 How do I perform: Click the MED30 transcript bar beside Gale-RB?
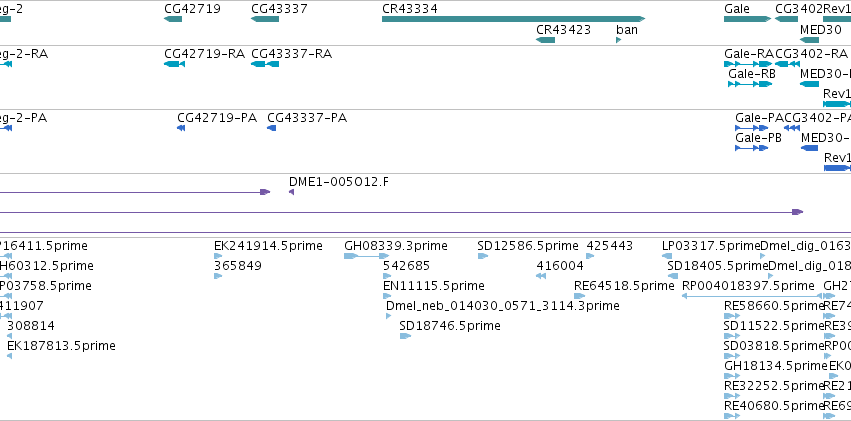click(809, 84)
